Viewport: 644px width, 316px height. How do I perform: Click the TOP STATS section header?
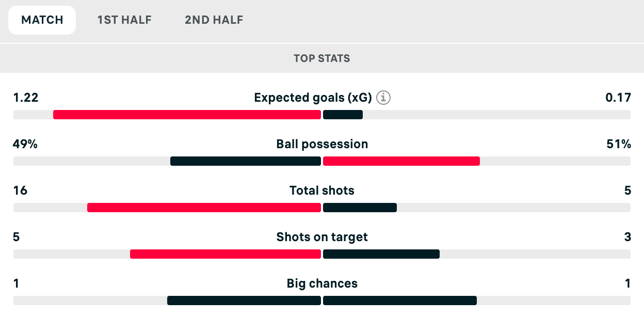[322, 58]
